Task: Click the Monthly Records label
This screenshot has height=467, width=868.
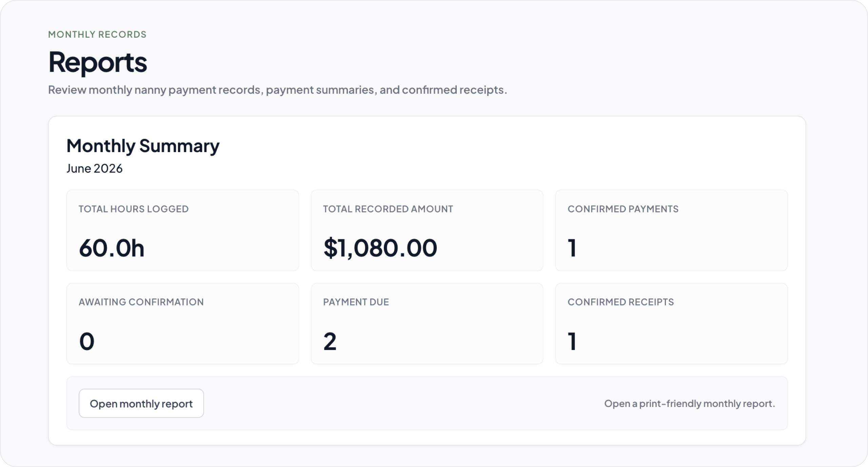Action: pos(97,34)
